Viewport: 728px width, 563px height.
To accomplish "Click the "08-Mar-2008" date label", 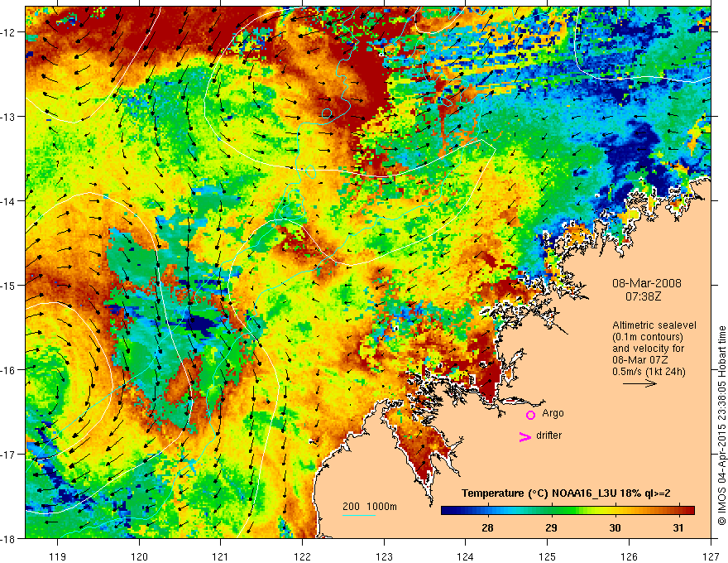I will [647, 283].
